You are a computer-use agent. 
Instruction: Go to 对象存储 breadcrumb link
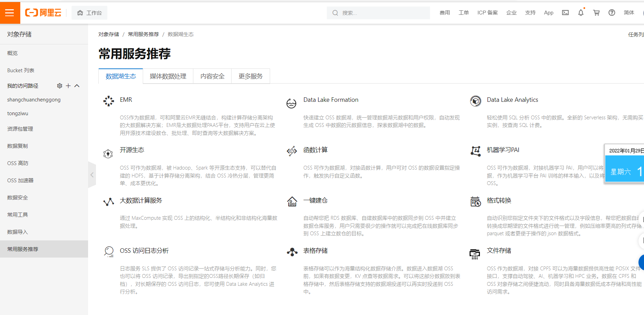[109, 34]
